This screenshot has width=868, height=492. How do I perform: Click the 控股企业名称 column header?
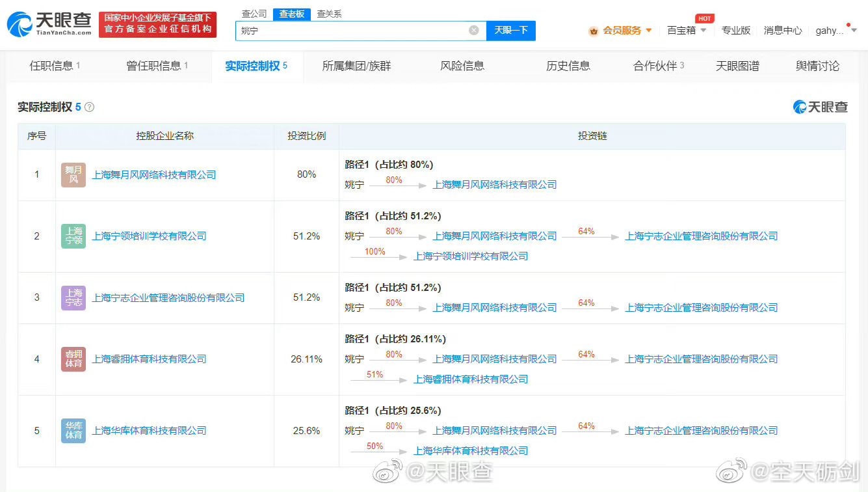coord(164,137)
